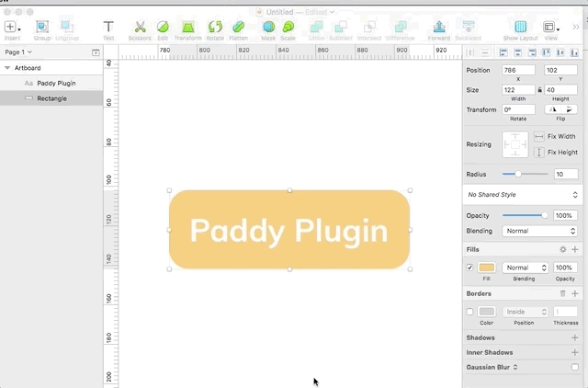The height and width of the screenshot is (388, 588).
Task: Add a new shadow
Action: 575,337
